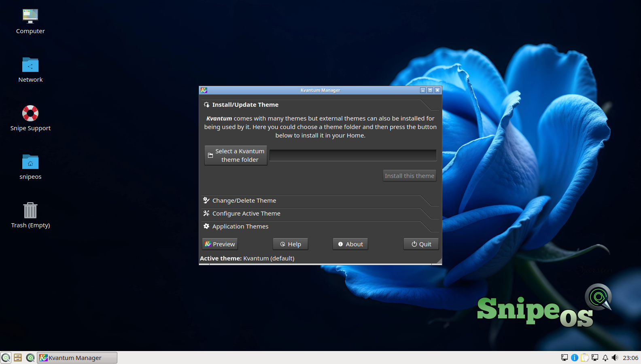641x364 pixels.
Task: Launch the file manager drawer icon on taskbar
Action: 18,358
